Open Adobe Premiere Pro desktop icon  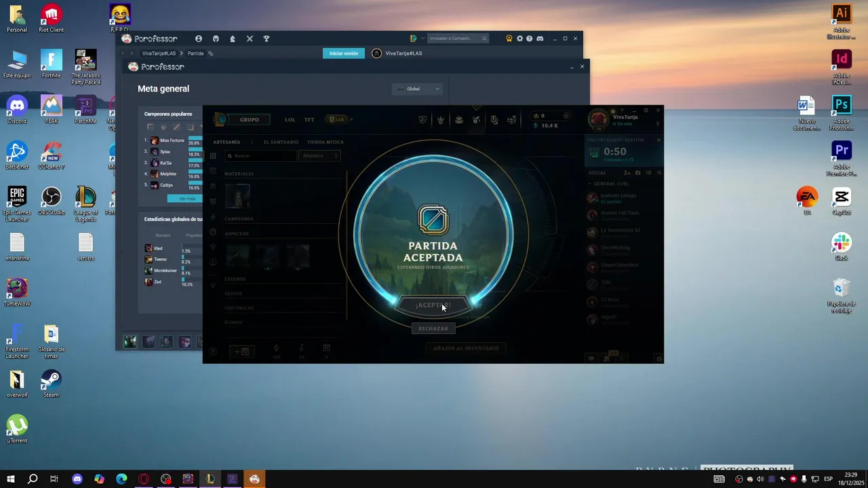coord(842,159)
